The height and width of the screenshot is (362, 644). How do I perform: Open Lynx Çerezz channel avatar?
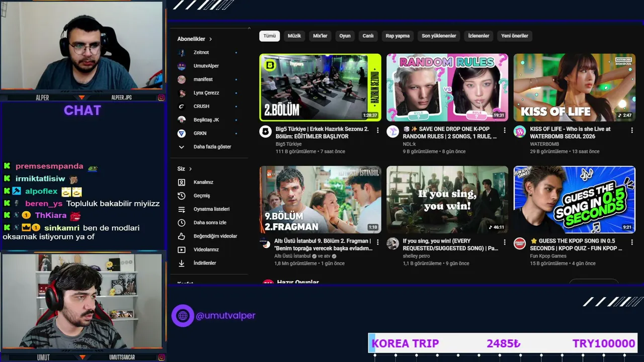click(182, 93)
